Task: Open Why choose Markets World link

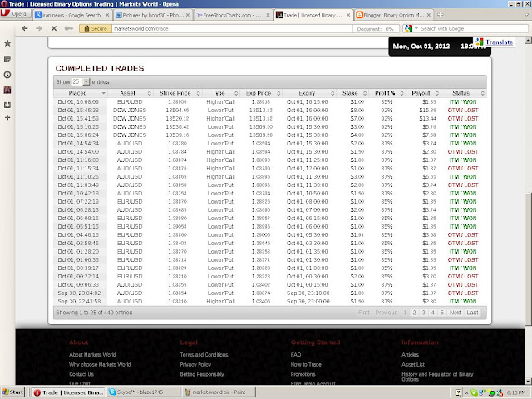Action: tap(100, 364)
